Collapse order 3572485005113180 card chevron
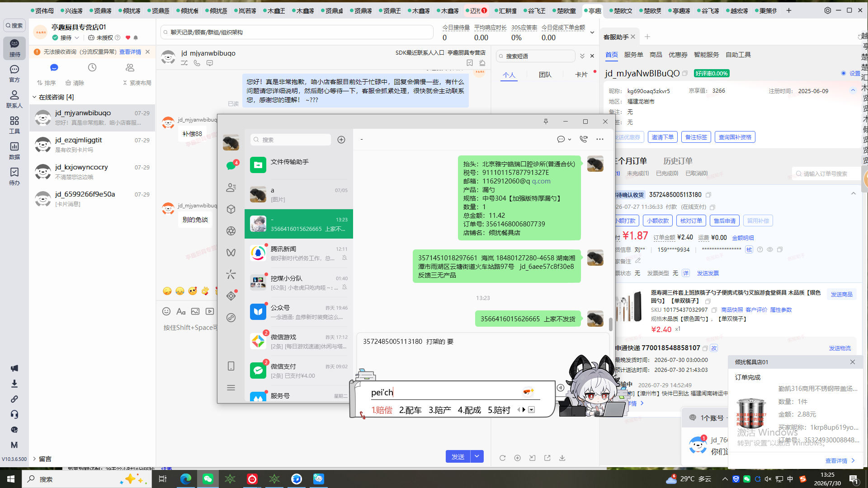The width and height of the screenshot is (868, 488). point(854,194)
